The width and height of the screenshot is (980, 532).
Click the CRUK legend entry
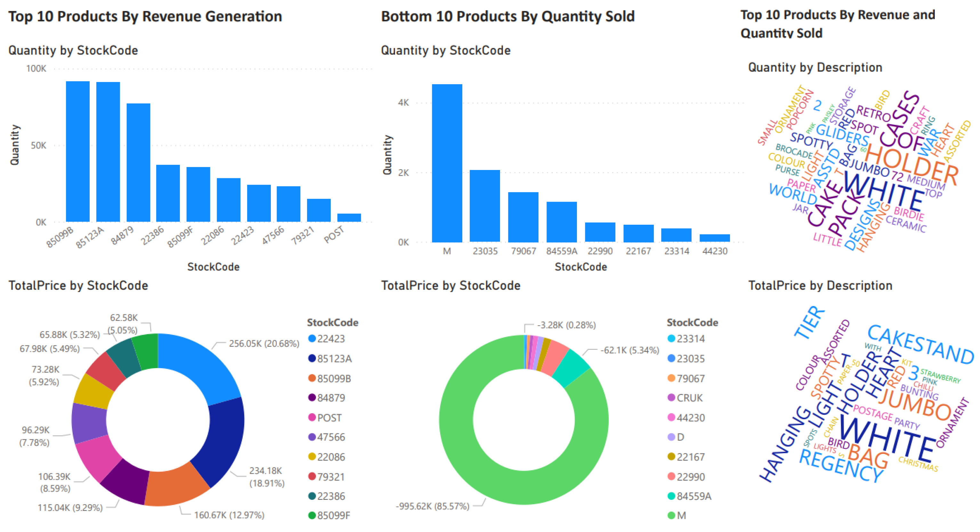tap(689, 398)
